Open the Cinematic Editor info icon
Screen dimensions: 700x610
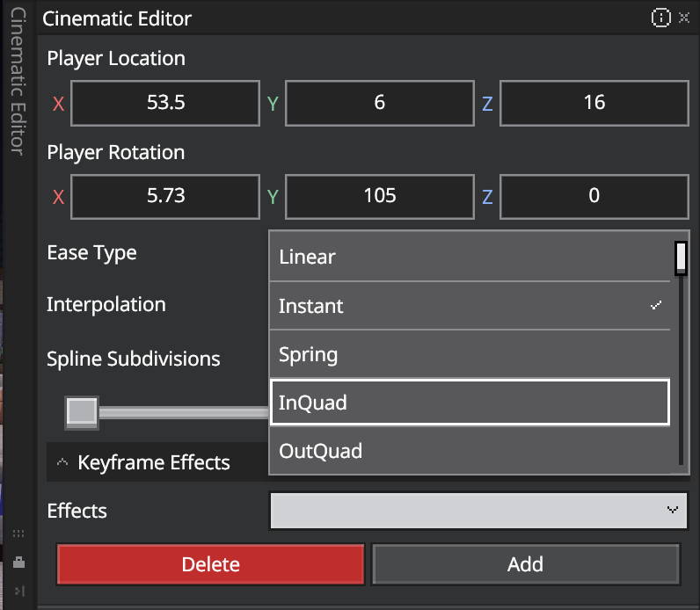pos(660,18)
